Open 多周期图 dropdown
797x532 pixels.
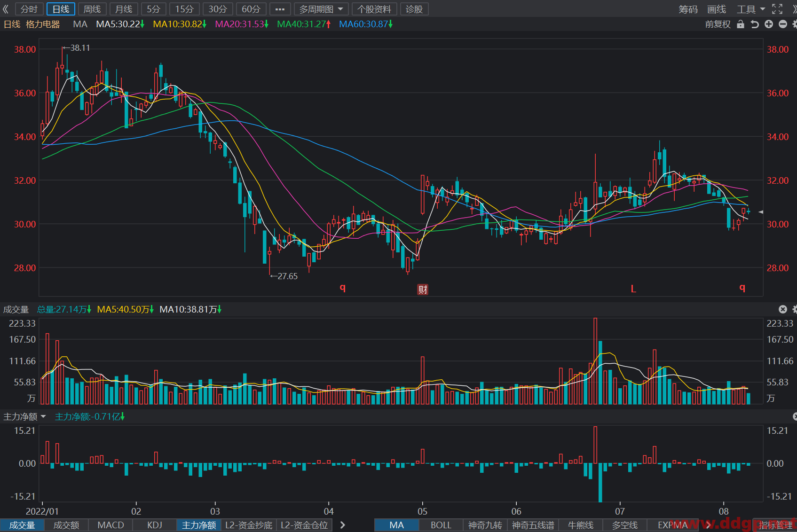click(321, 9)
